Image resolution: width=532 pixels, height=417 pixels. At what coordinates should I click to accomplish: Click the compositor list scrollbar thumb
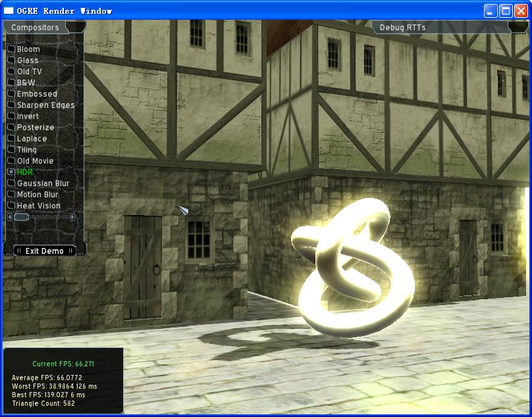pyautogui.click(x=21, y=217)
